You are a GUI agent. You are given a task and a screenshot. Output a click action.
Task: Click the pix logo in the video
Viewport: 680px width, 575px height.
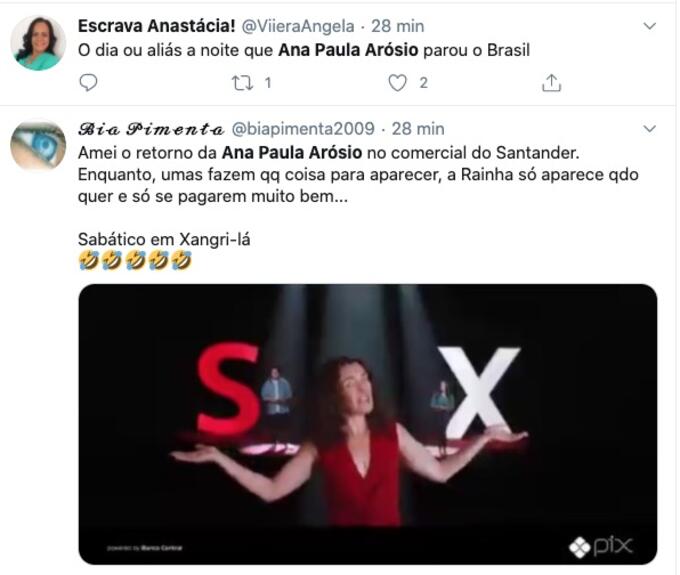tap(601, 546)
